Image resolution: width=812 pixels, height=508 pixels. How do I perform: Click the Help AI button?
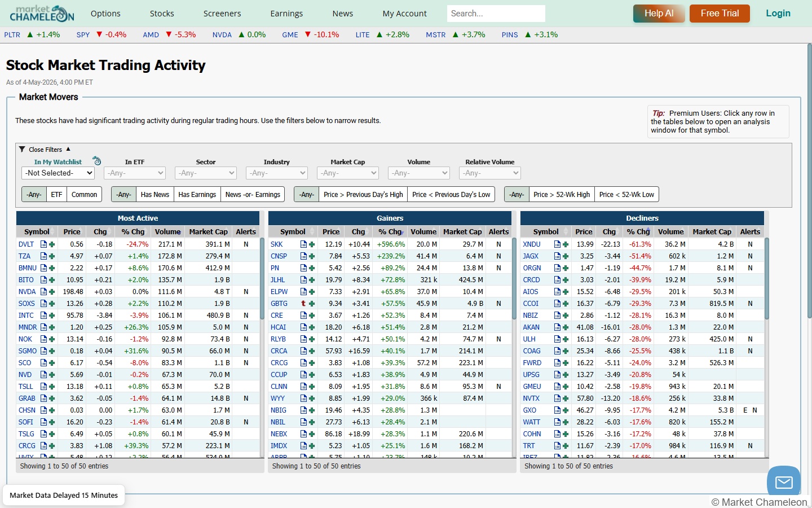[659, 14]
